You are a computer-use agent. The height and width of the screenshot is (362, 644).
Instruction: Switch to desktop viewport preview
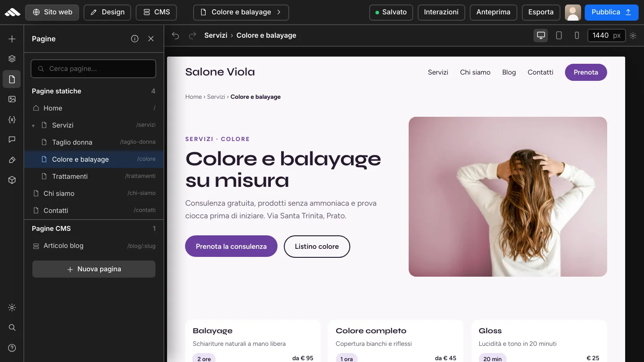click(541, 35)
